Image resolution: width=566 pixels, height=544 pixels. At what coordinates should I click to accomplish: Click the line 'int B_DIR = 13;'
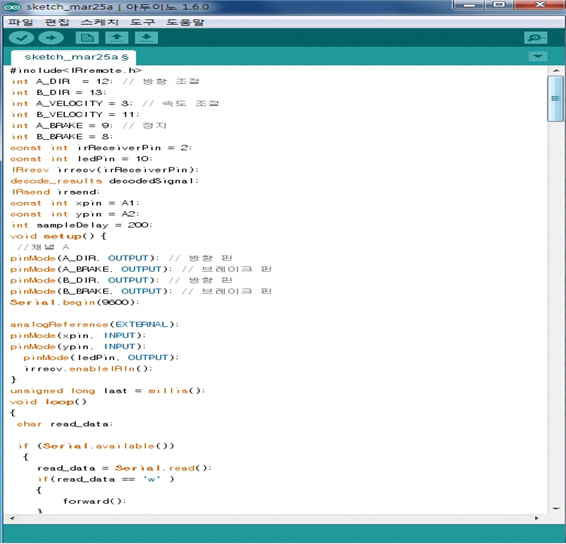click(x=59, y=92)
